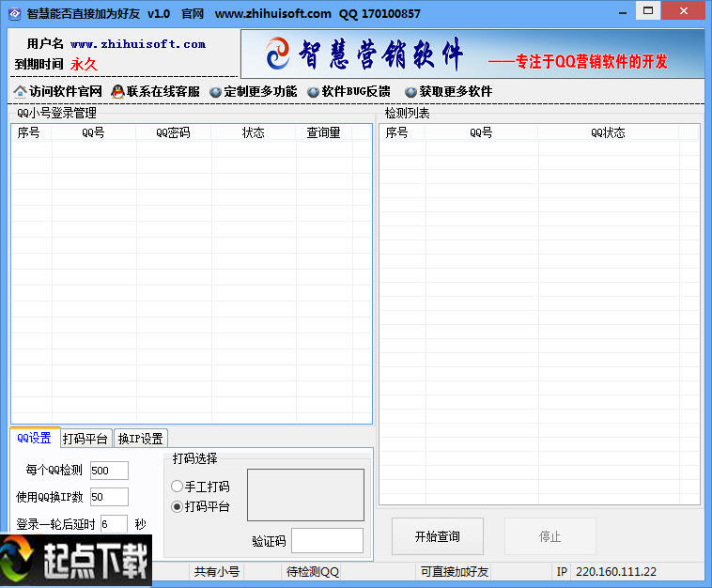Image resolution: width=712 pixels, height=588 pixels.
Task: Click the home icon beside 访问软件官网
Action: click(20, 92)
